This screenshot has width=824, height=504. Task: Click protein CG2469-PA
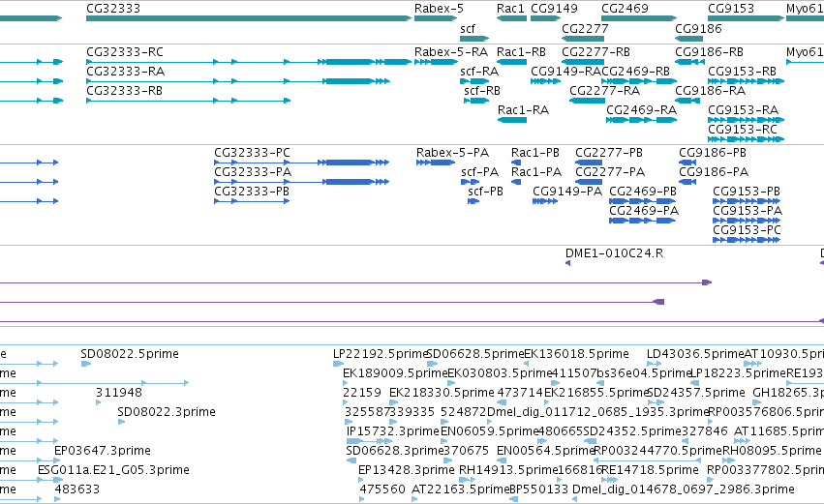(x=643, y=211)
